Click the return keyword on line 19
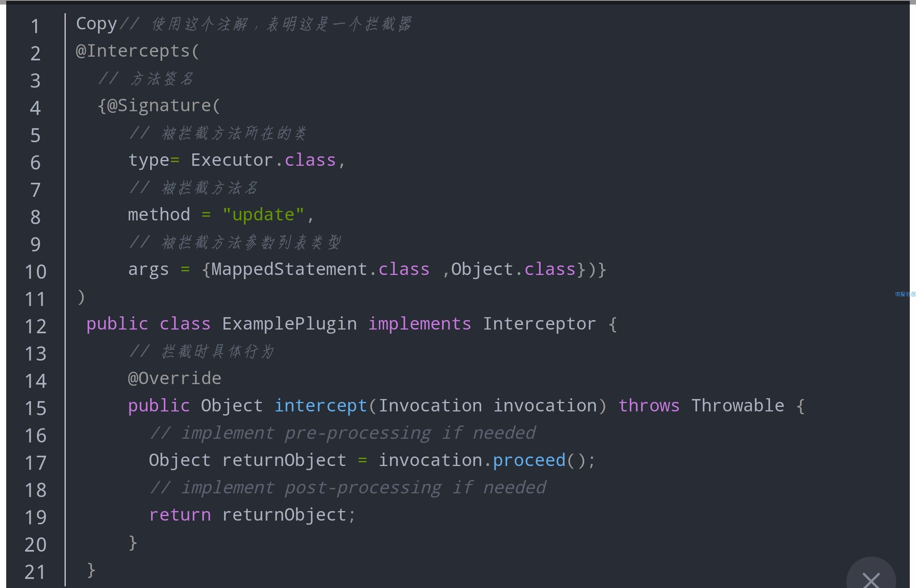 pyautogui.click(x=180, y=515)
